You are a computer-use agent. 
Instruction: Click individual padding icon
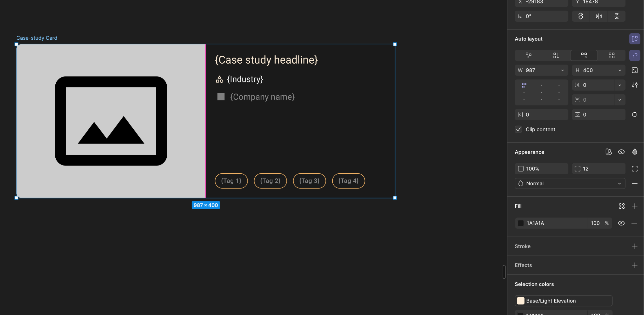pos(635,115)
